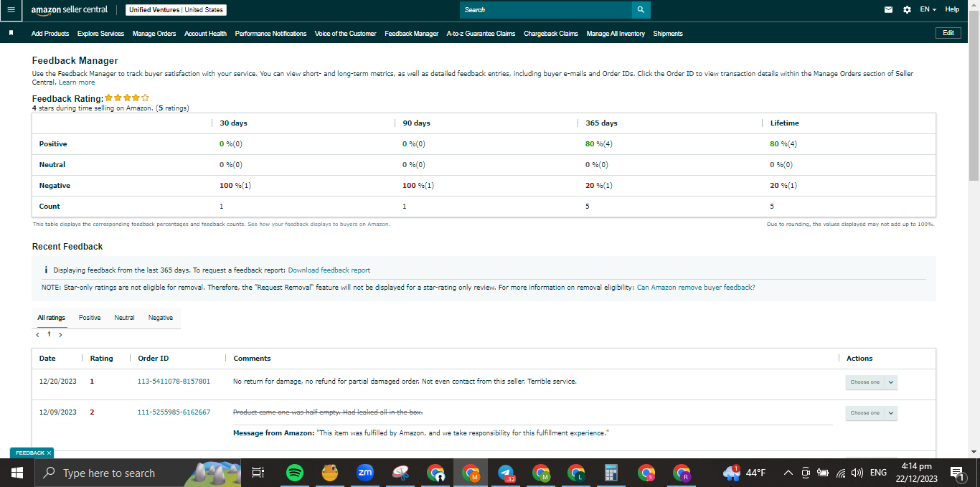This screenshot has width=980, height=487.
Task: Open Spotify from the taskbar
Action: click(294, 473)
